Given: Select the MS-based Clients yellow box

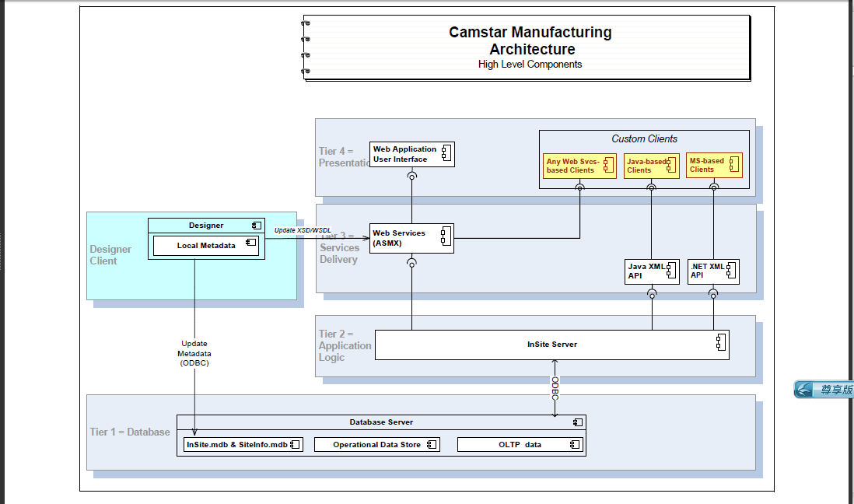Looking at the screenshot, I should point(713,165).
